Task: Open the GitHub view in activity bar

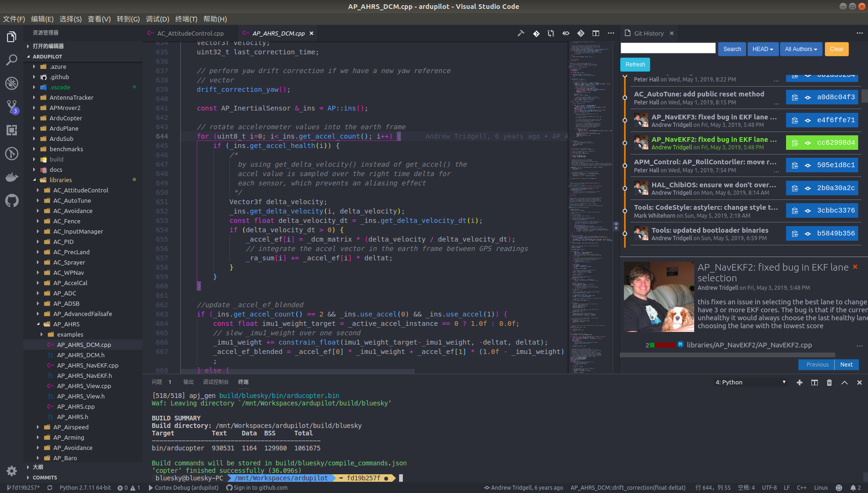Action: coord(12,200)
